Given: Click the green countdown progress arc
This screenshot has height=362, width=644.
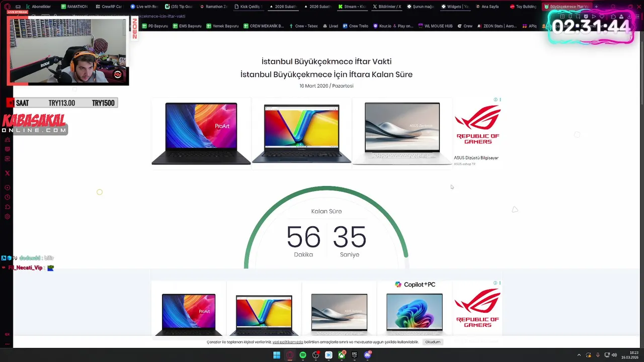Looking at the screenshot, I should point(326,189).
